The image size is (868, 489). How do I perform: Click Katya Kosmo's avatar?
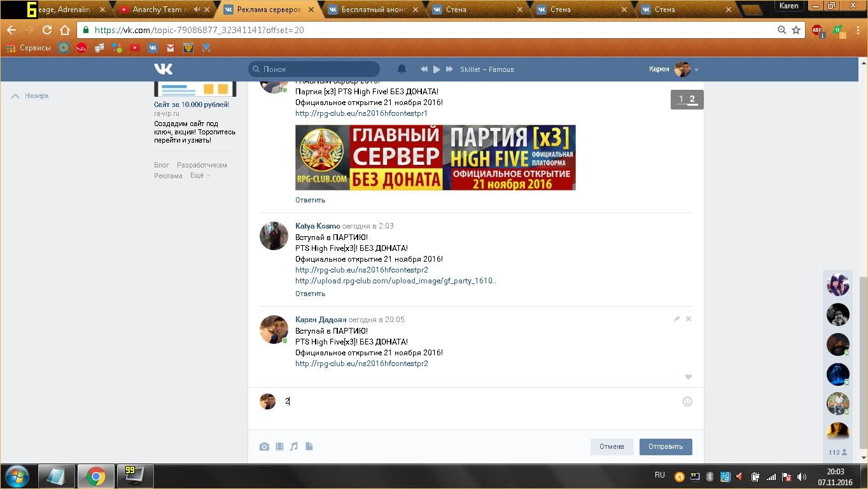tap(274, 236)
